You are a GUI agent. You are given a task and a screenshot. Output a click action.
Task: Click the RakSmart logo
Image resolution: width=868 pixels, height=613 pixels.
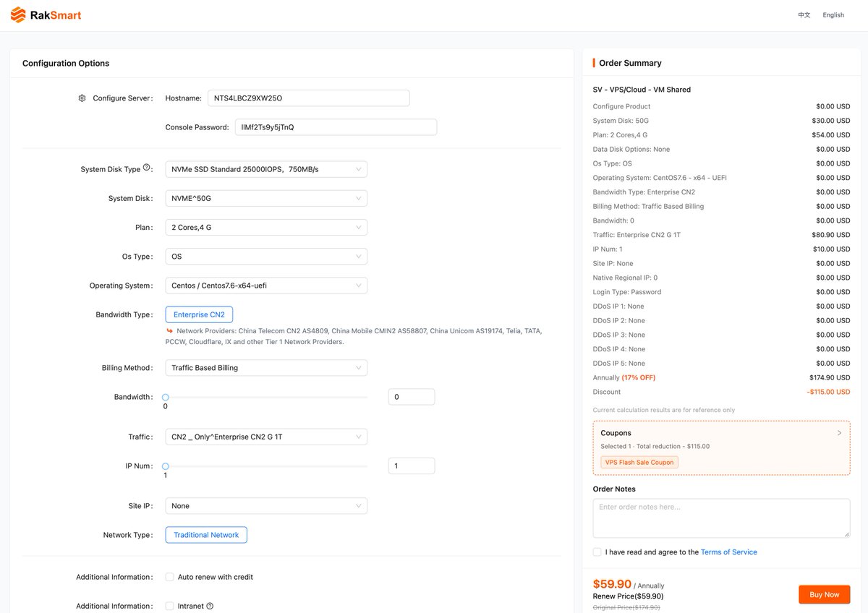click(46, 14)
